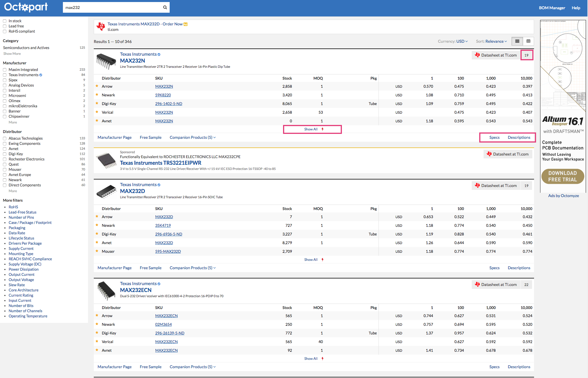Click the Octopart logo
588x378 pixels.
tap(26, 7)
